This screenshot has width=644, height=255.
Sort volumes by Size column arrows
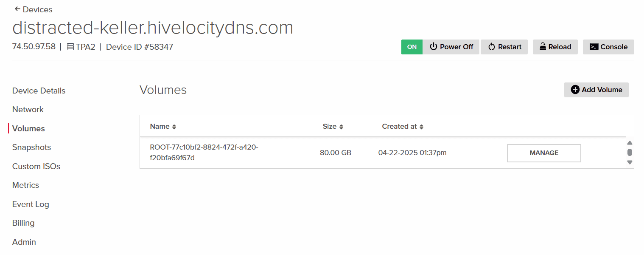[341, 127]
